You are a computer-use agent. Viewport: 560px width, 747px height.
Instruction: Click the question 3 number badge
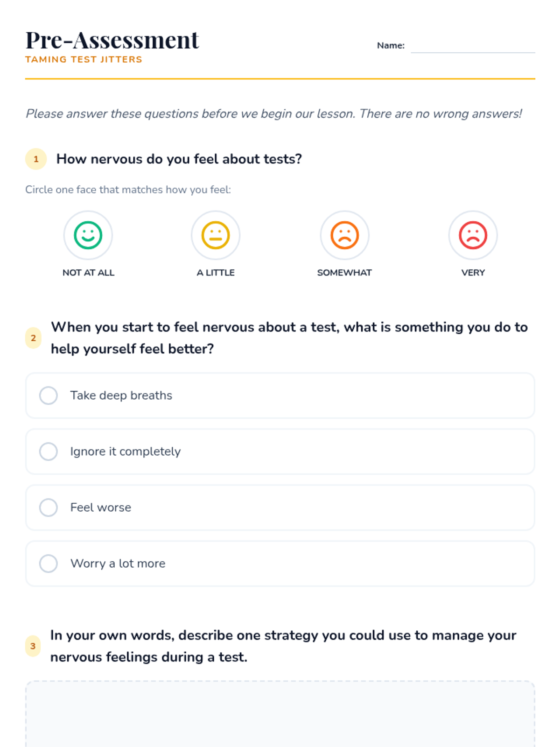(x=33, y=646)
